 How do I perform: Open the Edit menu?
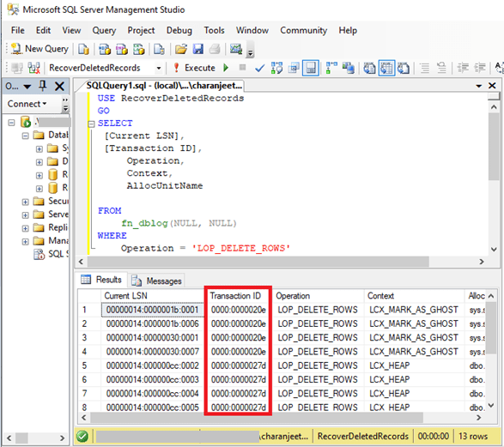43,31
